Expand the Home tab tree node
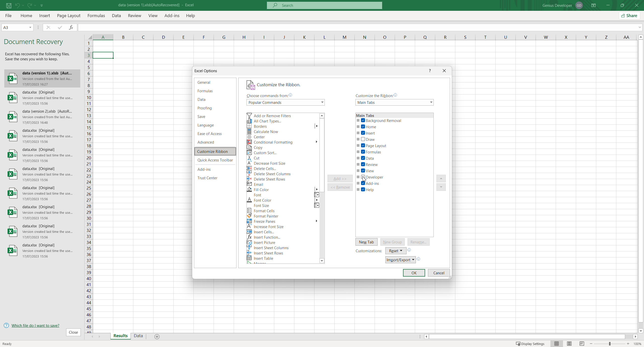This screenshot has height=347, width=644. click(x=358, y=127)
